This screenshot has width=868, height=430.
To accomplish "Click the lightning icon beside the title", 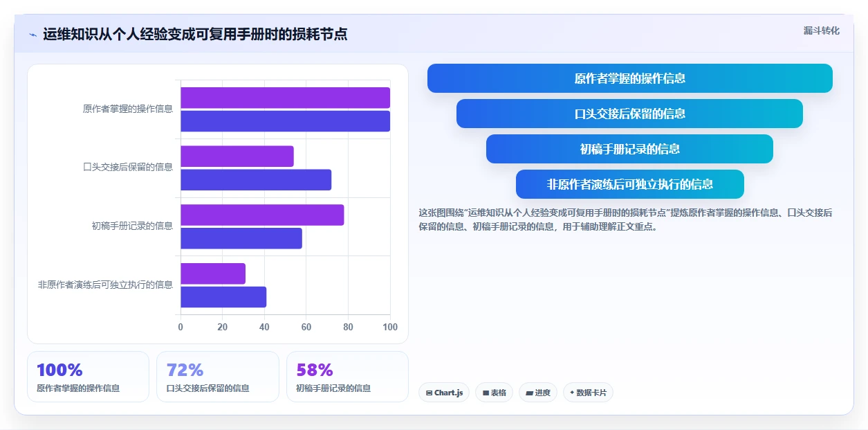I will [x=33, y=35].
